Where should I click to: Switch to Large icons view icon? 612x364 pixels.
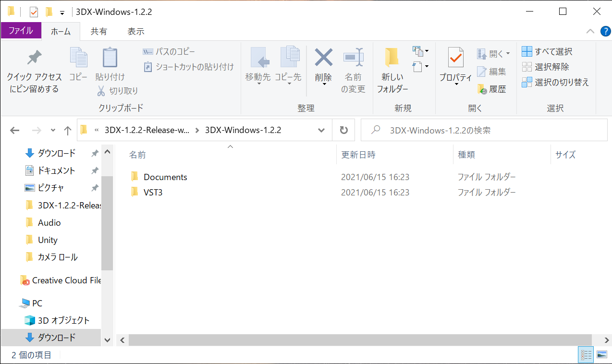(601, 355)
